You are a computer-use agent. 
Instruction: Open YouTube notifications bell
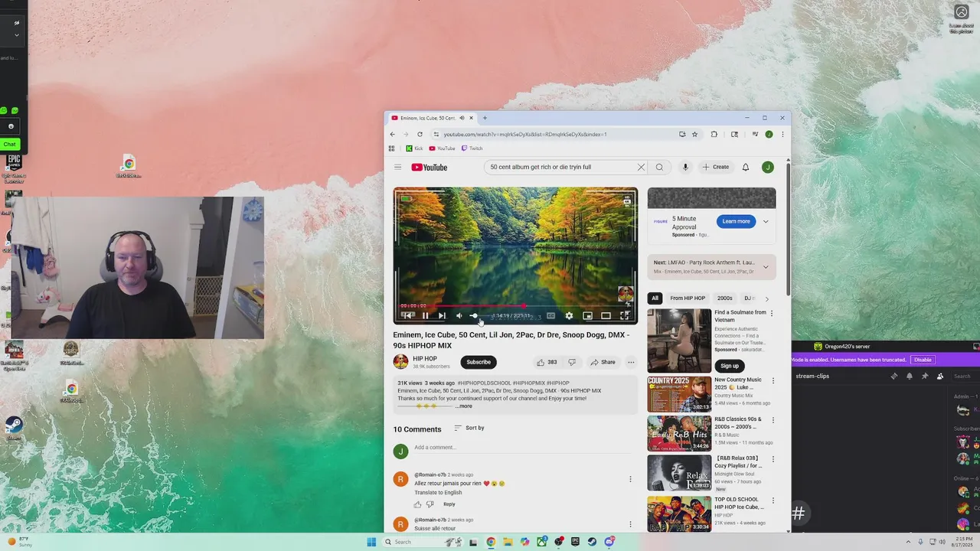click(746, 167)
